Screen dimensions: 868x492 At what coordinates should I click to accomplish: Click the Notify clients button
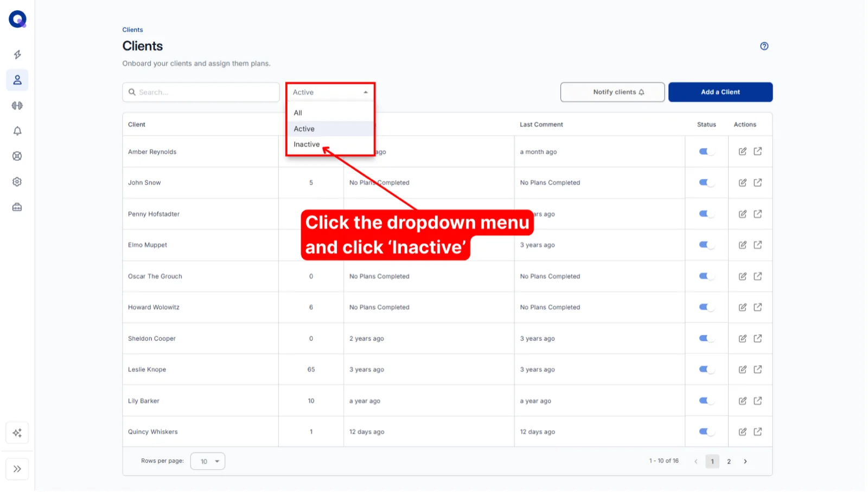pos(612,92)
